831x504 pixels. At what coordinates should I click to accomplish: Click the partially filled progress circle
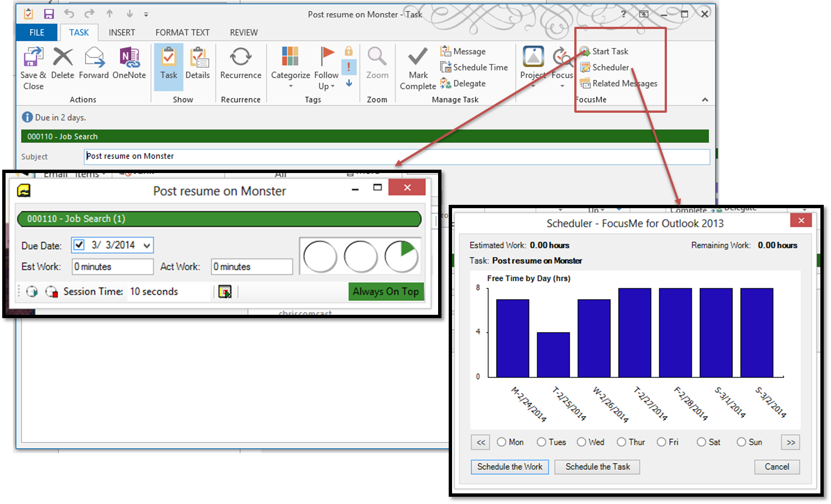pyautogui.click(x=401, y=257)
